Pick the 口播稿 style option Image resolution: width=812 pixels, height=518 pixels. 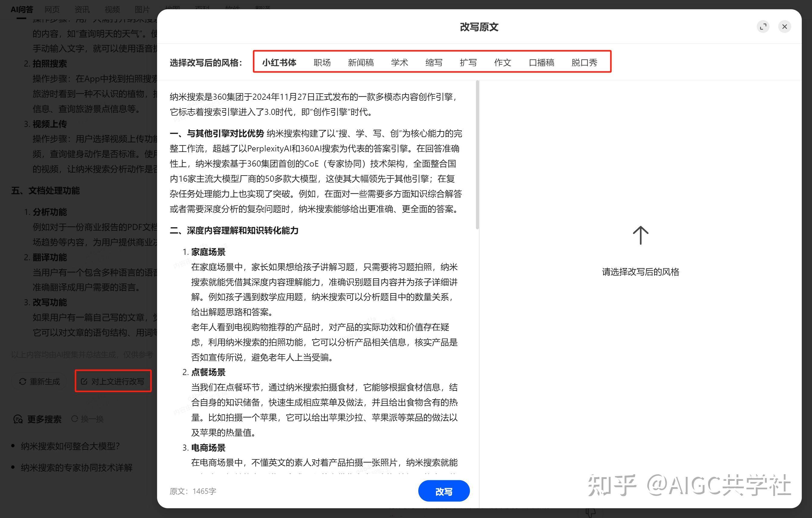(x=541, y=63)
